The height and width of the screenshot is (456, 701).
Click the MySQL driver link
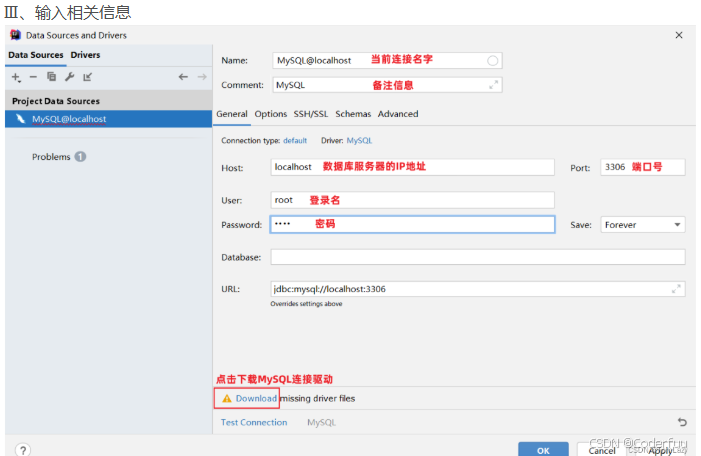[359, 140]
